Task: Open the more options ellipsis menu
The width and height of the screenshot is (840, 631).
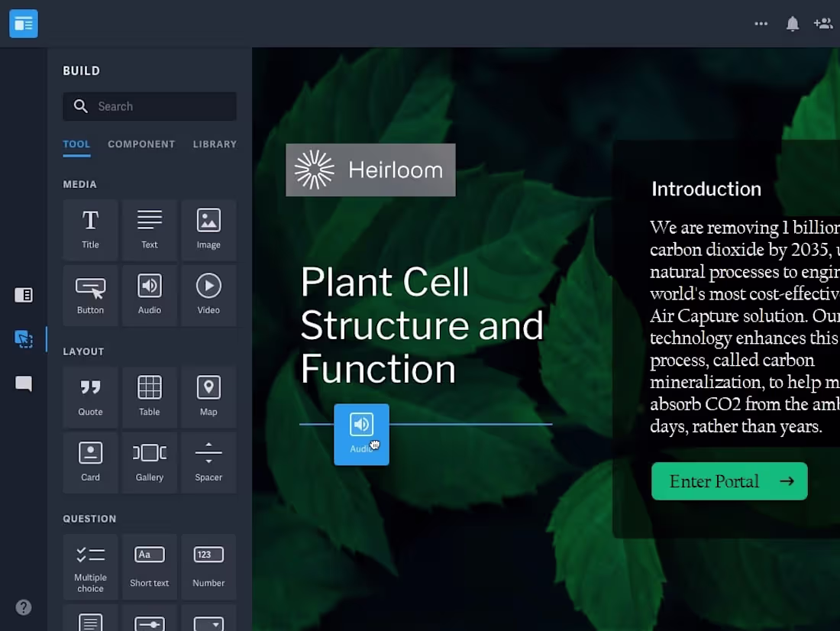Action: click(x=761, y=24)
